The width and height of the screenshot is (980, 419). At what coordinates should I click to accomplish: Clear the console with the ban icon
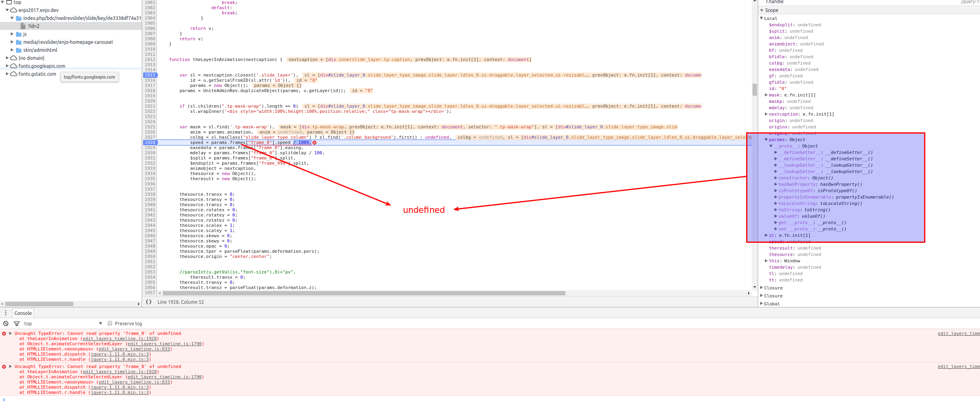[x=6, y=323]
